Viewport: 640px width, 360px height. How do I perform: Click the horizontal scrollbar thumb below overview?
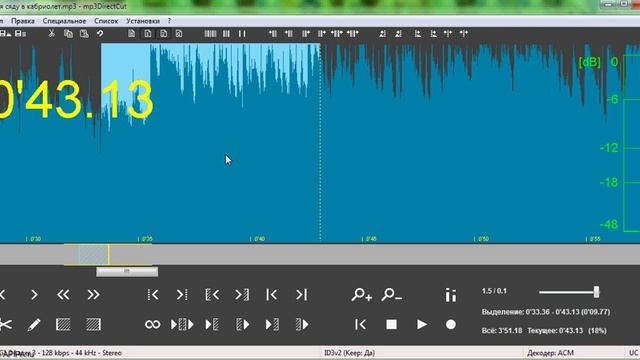click(127, 271)
